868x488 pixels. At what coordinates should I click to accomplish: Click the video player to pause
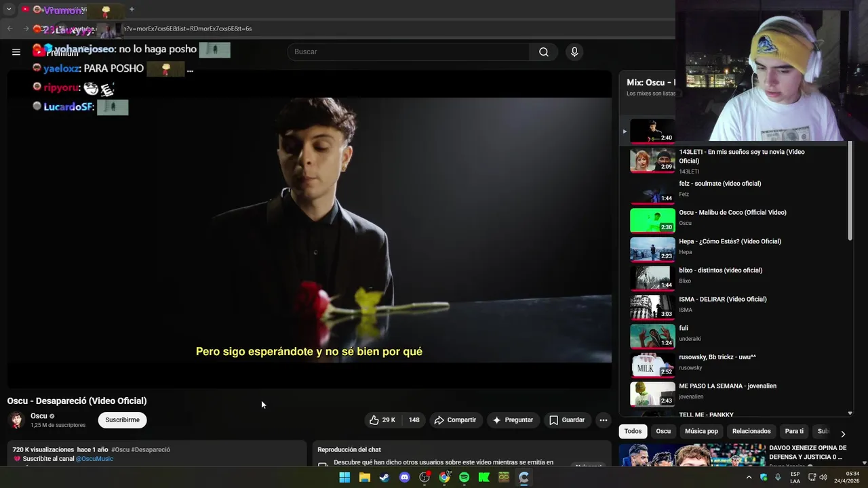(x=309, y=230)
